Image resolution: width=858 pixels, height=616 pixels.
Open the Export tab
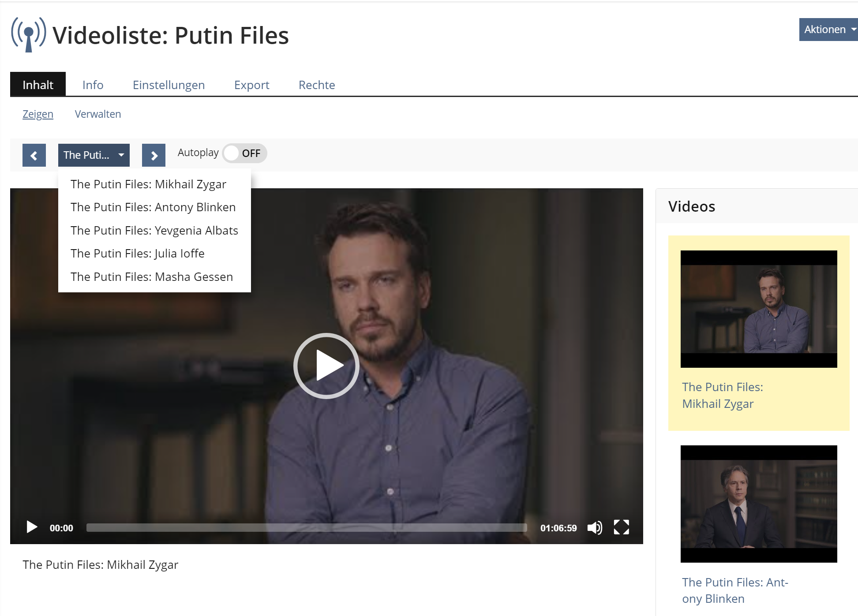click(x=251, y=85)
